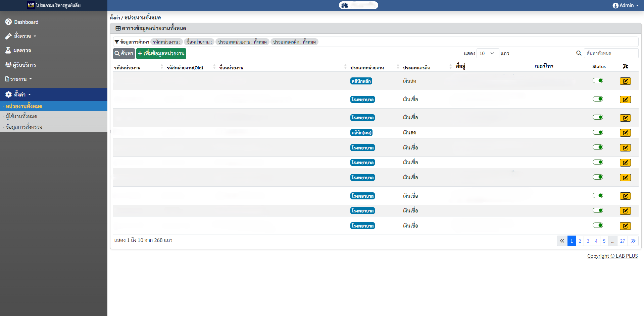Toggle status switch in last row
Screen dimensions: 644x316
pyautogui.click(x=598, y=225)
